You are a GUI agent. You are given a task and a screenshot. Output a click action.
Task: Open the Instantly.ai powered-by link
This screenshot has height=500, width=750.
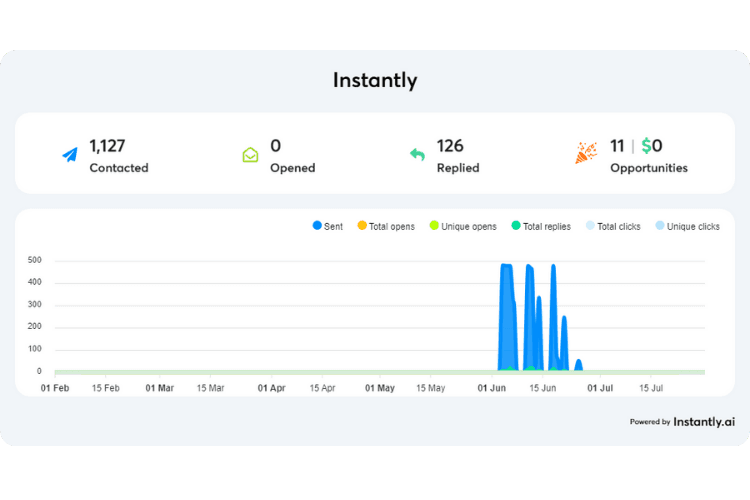(x=704, y=422)
